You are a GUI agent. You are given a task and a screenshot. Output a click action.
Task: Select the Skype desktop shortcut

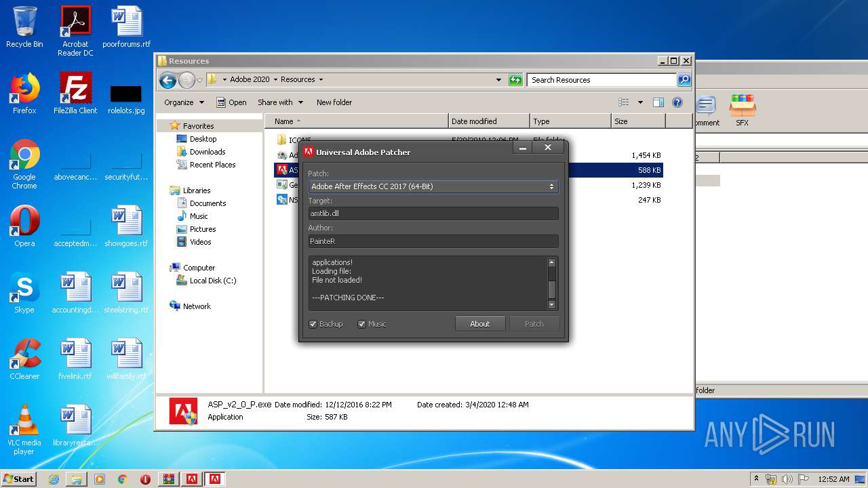coord(24,293)
